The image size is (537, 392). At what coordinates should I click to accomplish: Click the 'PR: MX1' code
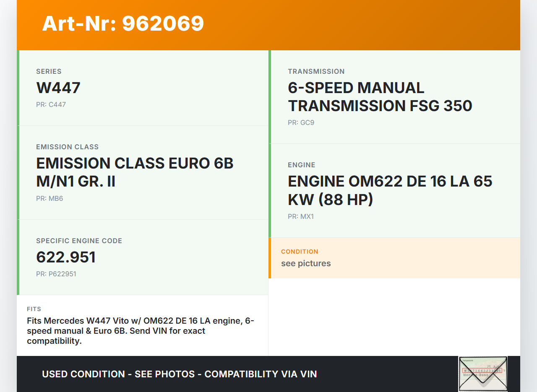click(301, 216)
